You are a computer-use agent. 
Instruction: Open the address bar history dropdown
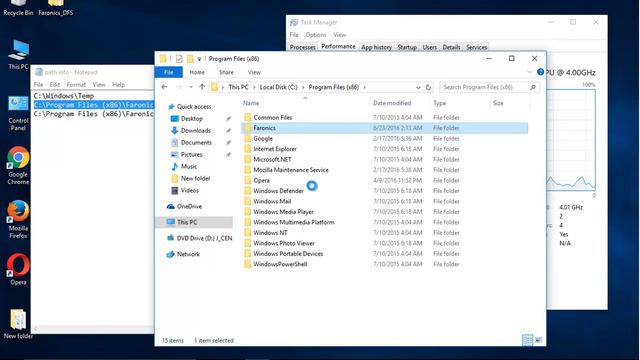pyautogui.click(x=418, y=87)
